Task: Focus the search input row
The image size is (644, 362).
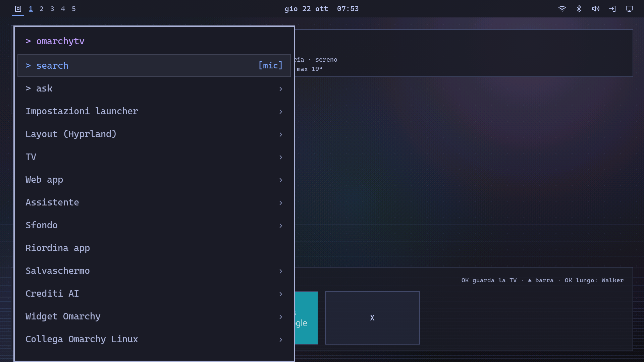Action: point(154,66)
